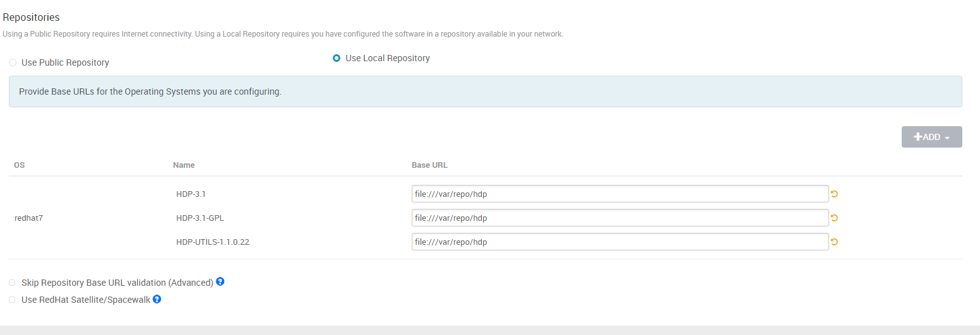This screenshot has height=335, width=980.
Task: Click the HDP-UTILS-1.1.0.22 repository name
Action: click(212, 242)
